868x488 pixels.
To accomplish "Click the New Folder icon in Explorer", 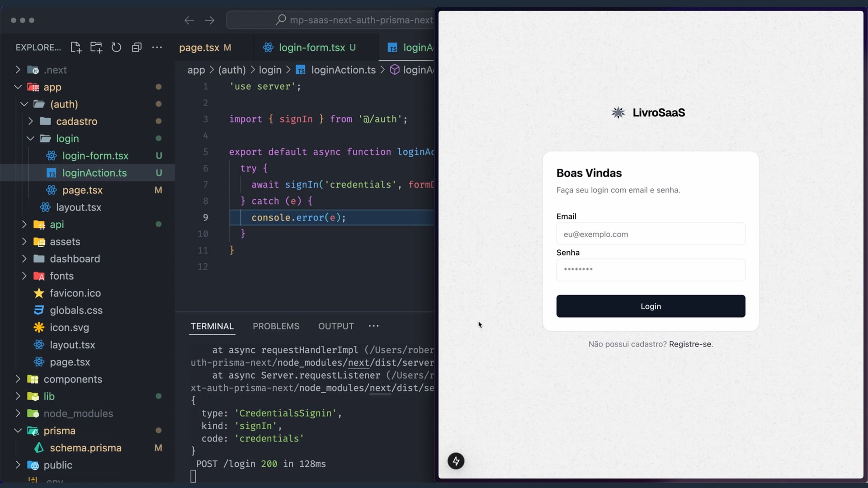I will pos(96,47).
